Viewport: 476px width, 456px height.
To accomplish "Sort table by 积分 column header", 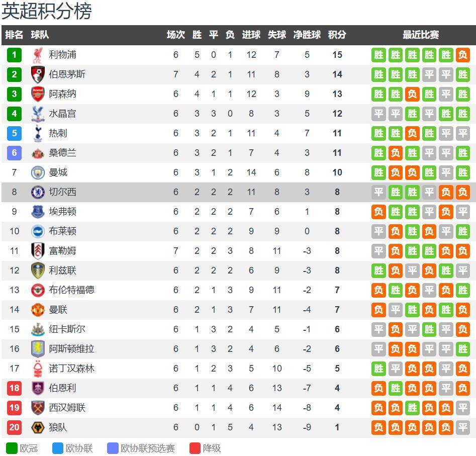I will (337, 35).
